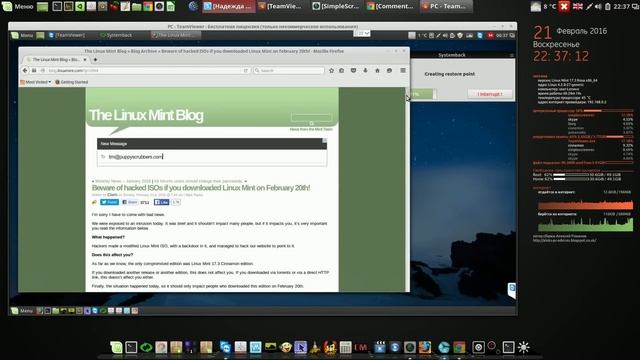The image size is (640, 360).
Task: Select remote TeamViewer taskbar item
Action: pyautogui.click(x=67, y=35)
